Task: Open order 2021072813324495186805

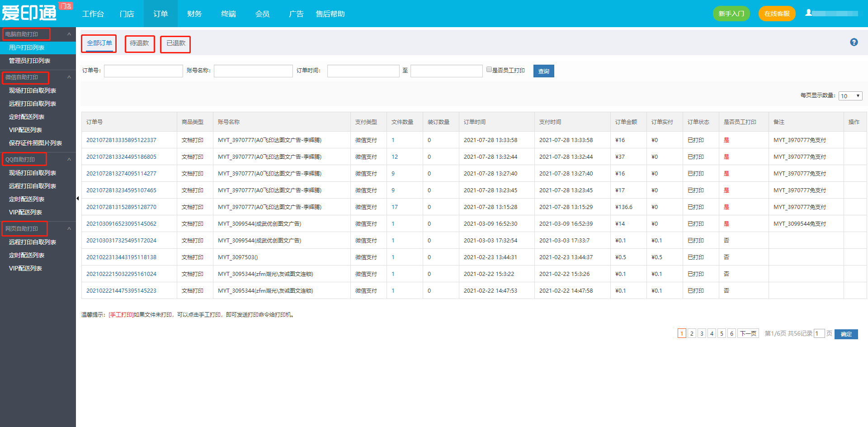Action: coord(121,157)
